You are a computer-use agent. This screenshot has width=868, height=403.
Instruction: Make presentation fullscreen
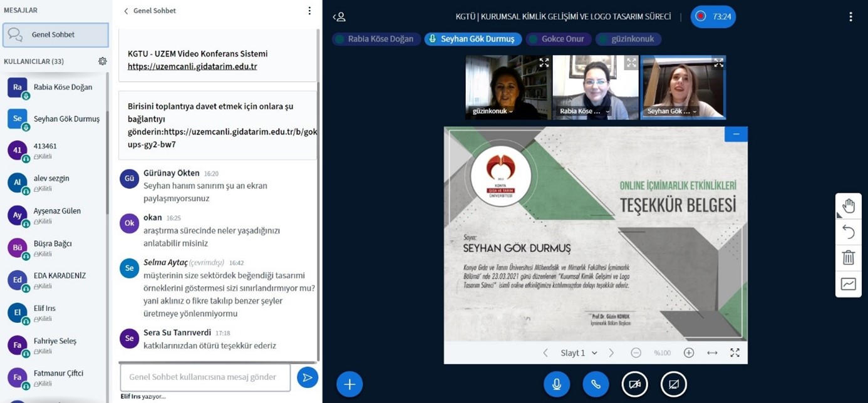735,353
